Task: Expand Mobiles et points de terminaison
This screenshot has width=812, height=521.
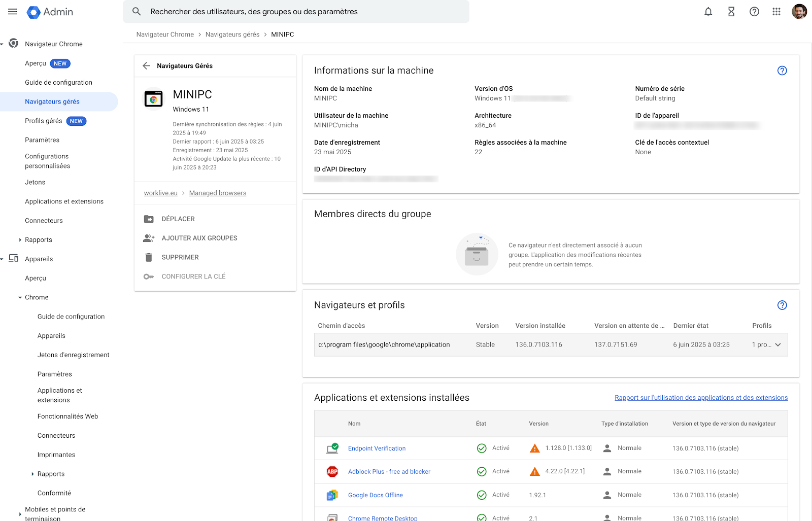Action: tap(20, 514)
